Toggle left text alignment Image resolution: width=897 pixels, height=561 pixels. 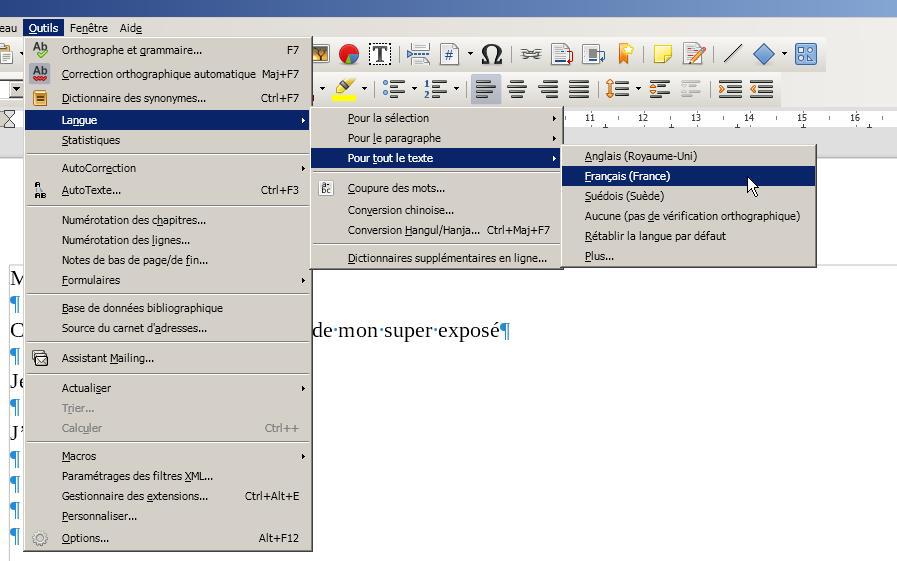tap(486, 89)
